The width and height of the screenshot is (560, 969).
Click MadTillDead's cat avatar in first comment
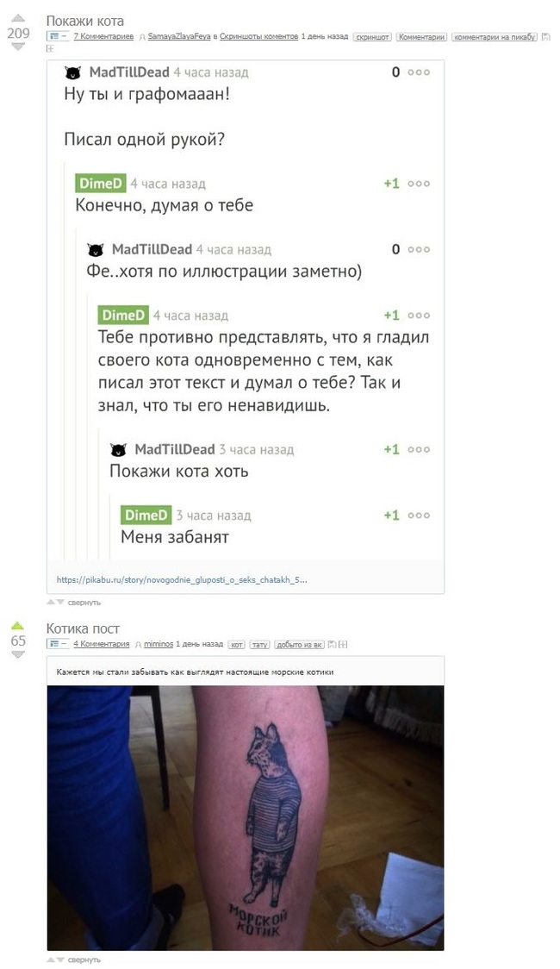pyautogui.click(x=73, y=72)
